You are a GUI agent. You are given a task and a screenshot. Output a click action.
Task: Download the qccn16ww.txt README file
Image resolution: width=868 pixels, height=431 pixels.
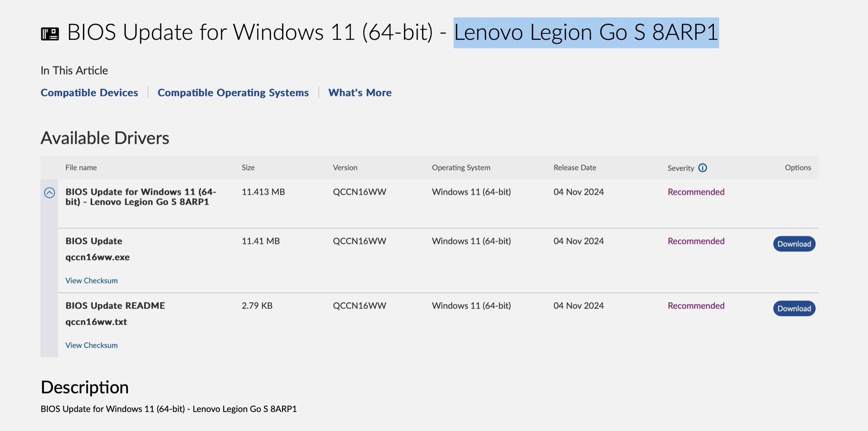pyautogui.click(x=794, y=309)
